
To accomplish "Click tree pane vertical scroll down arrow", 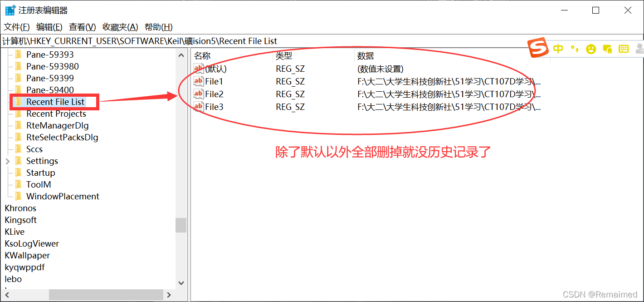I will 181,283.
